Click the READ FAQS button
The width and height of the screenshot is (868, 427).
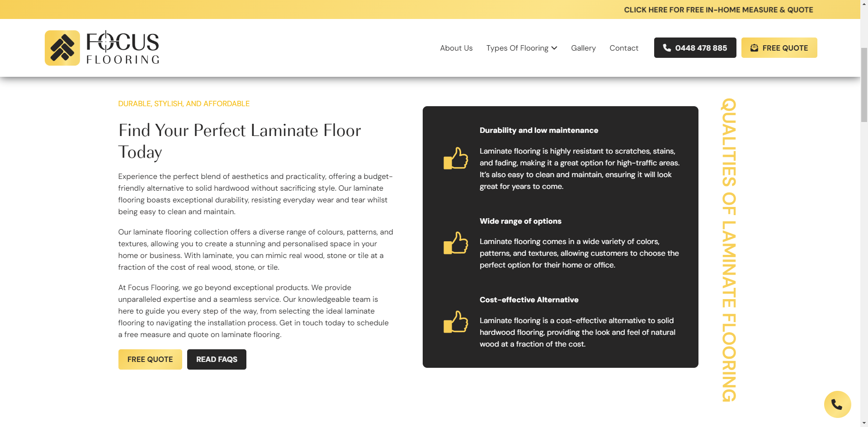coord(217,359)
